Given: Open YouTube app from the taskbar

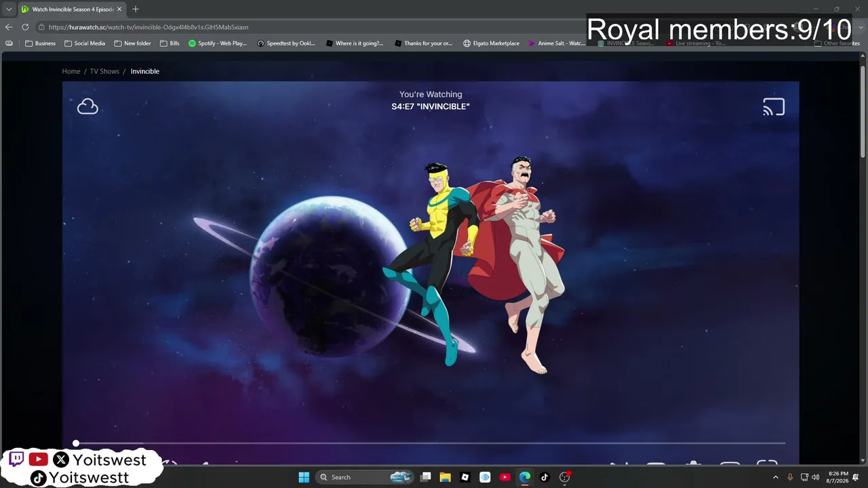Looking at the screenshot, I should (x=505, y=477).
